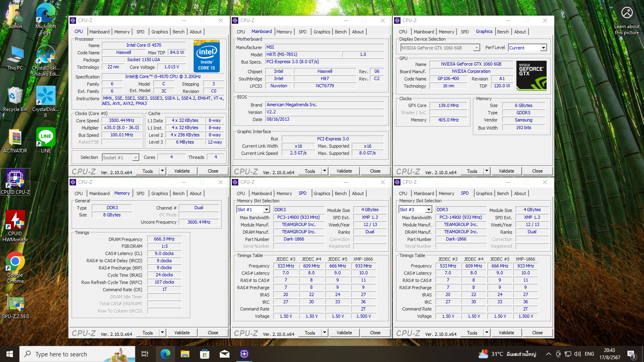The height and width of the screenshot is (362, 644).
Task: Click the CPU-Z taskbar icon
Action: [244, 354]
